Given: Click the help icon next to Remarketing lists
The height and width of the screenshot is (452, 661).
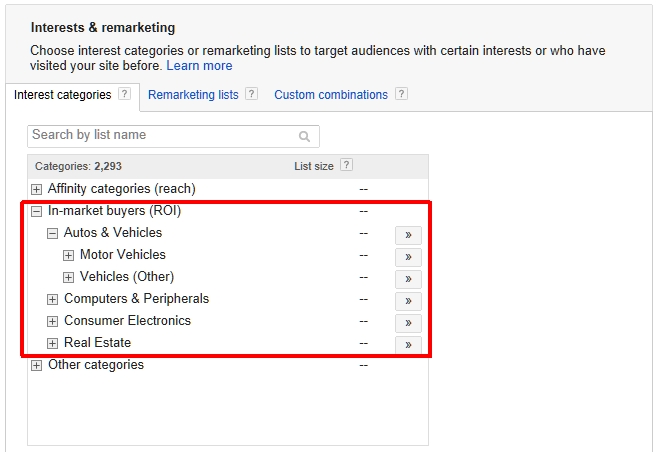Looking at the screenshot, I should point(251,95).
